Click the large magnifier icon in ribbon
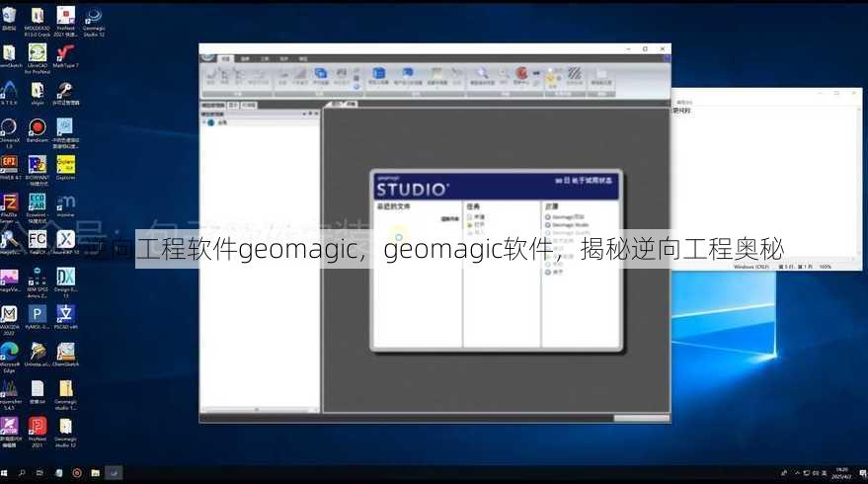 pos(482,73)
